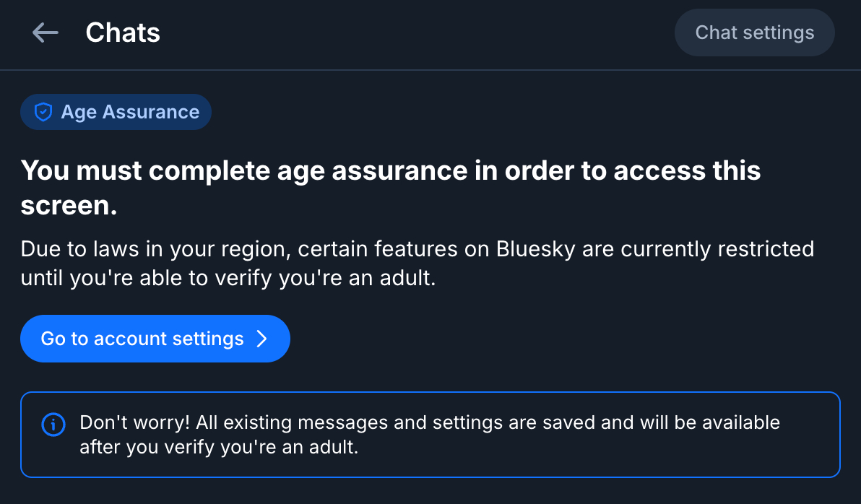
Task: Click the chevron arrow inside the blue button
Action: tap(262, 339)
